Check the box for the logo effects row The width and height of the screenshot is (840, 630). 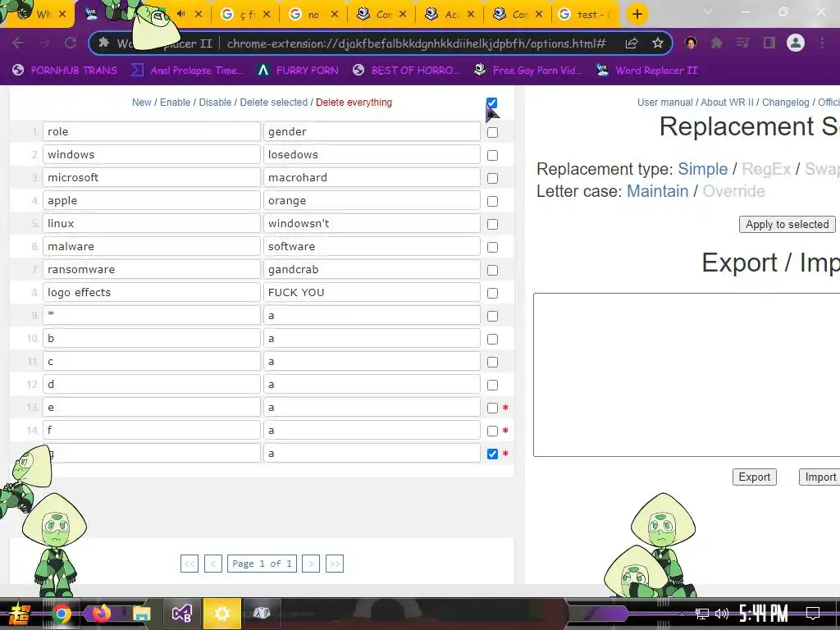point(492,294)
